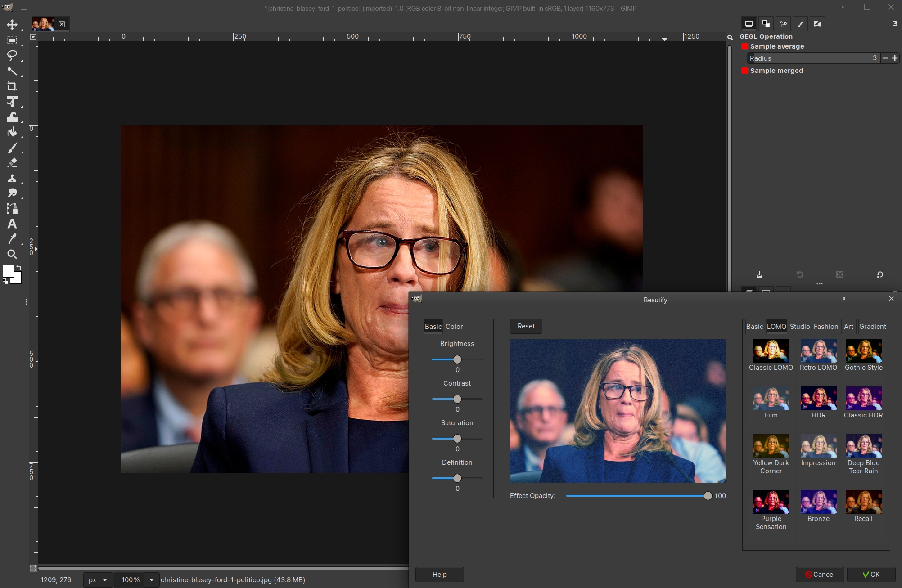Apply the Classic HDR effect
902x588 pixels.
[863, 403]
